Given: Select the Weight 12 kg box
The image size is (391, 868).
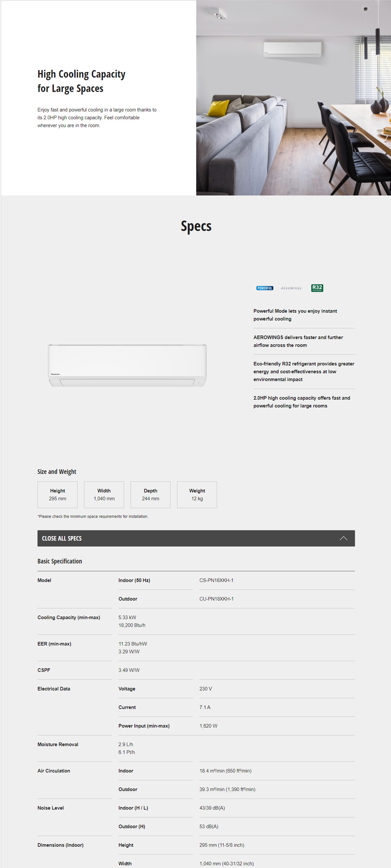Looking at the screenshot, I should pos(197,494).
